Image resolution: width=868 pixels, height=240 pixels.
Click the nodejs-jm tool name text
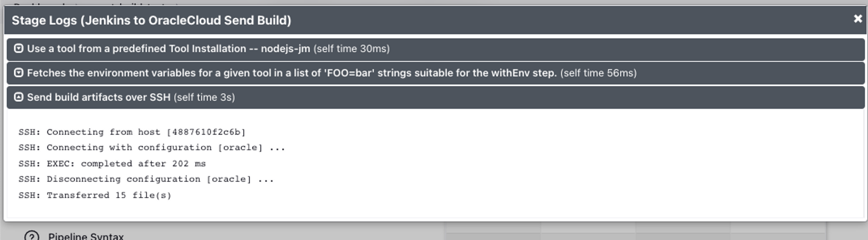[x=286, y=49]
